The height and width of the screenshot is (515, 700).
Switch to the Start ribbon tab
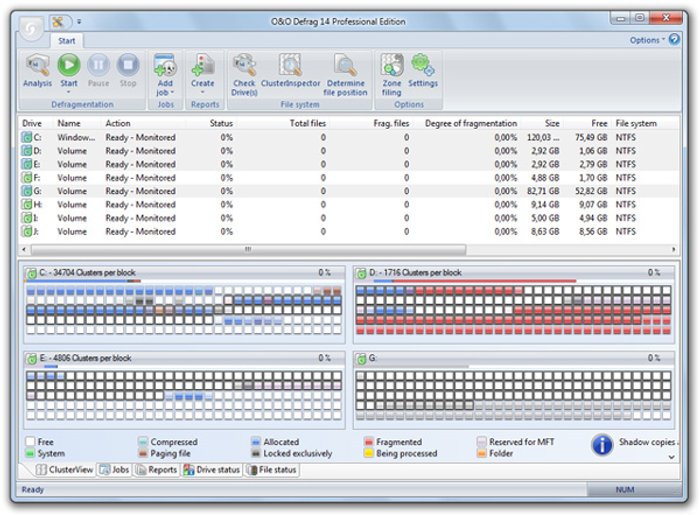(67, 41)
